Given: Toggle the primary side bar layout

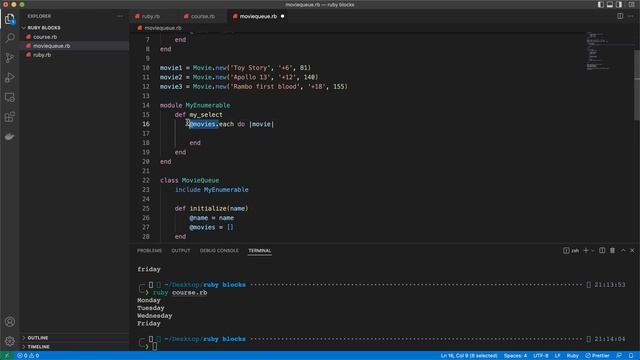Looking at the screenshot, I should (x=600, y=4).
